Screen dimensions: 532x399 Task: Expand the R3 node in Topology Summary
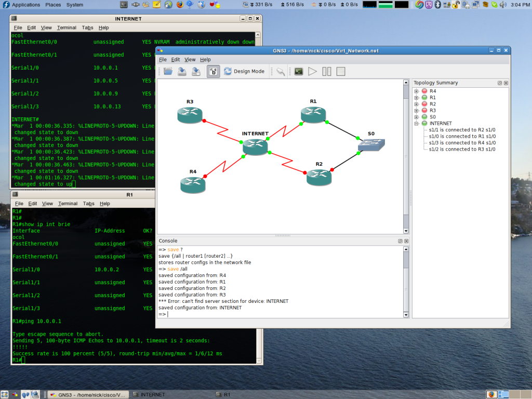[x=416, y=111]
